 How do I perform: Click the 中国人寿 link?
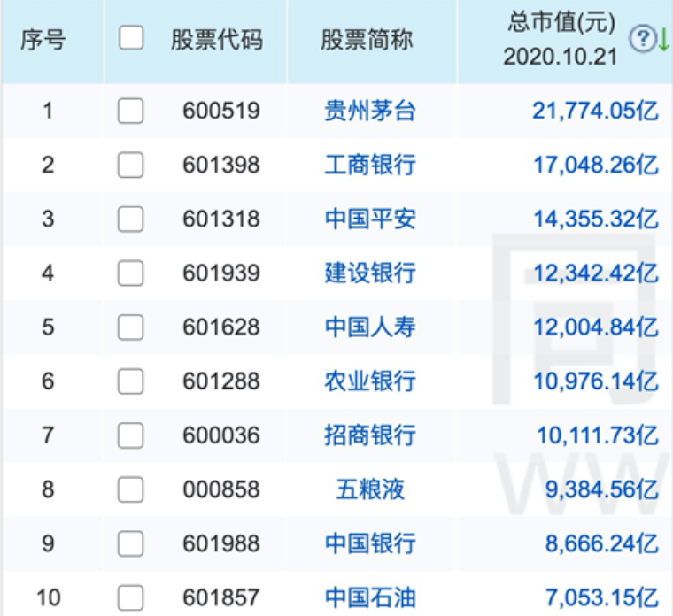coord(370,327)
